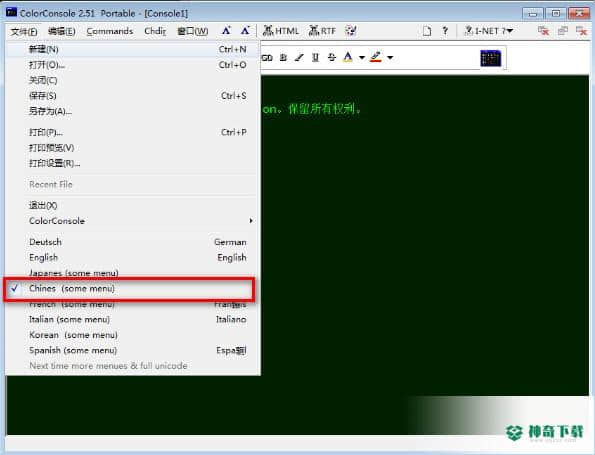Click the question mark help icon
Image resolution: width=595 pixels, height=455 pixels.
[x=445, y=31]
